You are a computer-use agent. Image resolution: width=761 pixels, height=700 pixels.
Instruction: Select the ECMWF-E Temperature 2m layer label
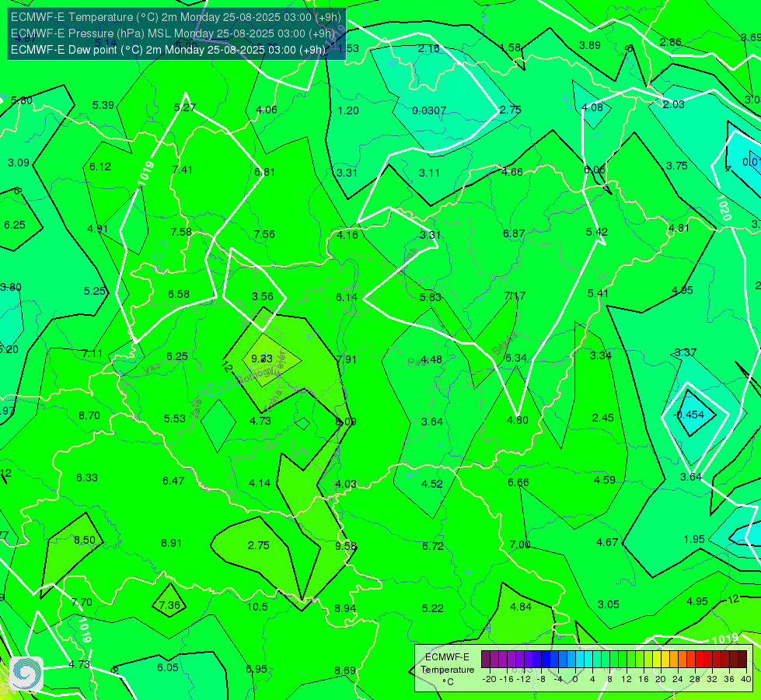[176, 17]
